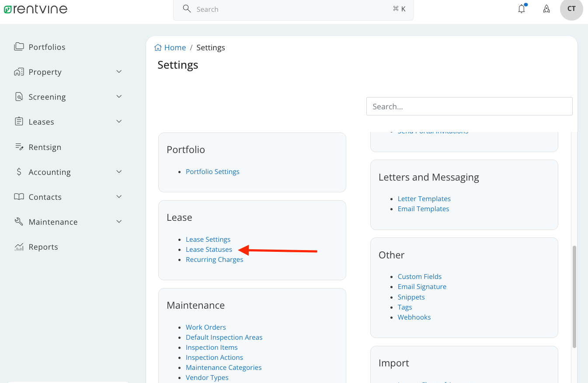Click the Rentsign pen icon in sidebar
Screen dimensions: 588x383
19,147
